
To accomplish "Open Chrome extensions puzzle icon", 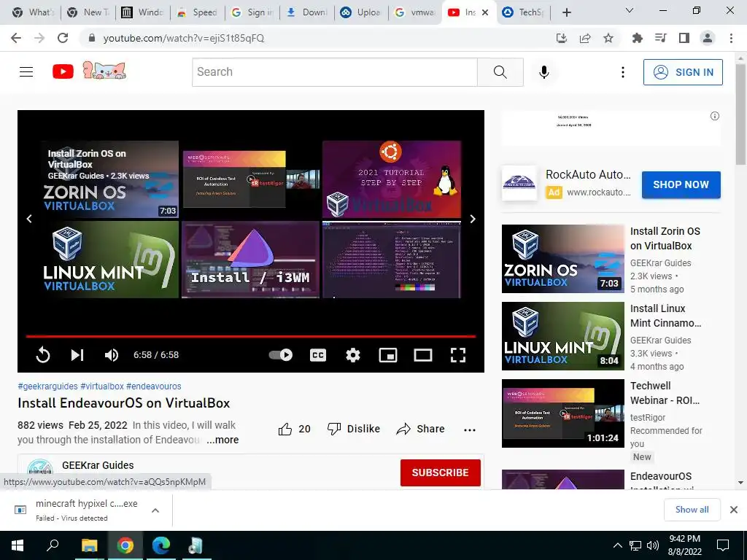I will coord(638,38).
